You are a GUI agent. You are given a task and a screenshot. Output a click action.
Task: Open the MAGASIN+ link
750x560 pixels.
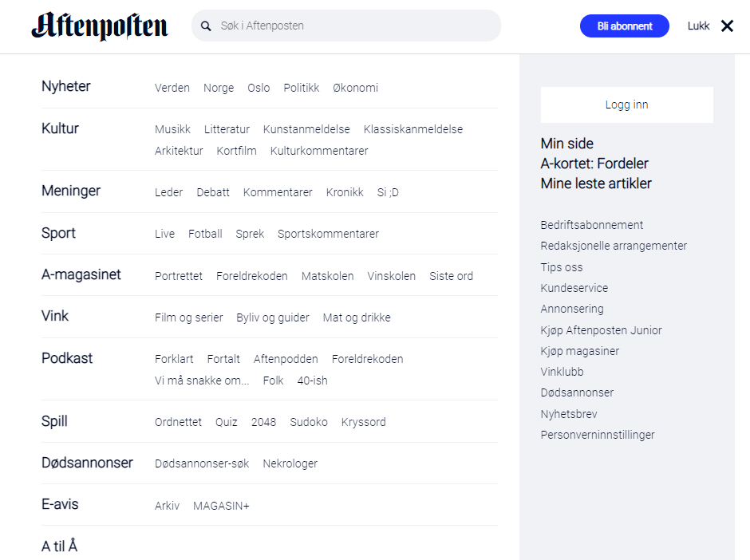221,506
